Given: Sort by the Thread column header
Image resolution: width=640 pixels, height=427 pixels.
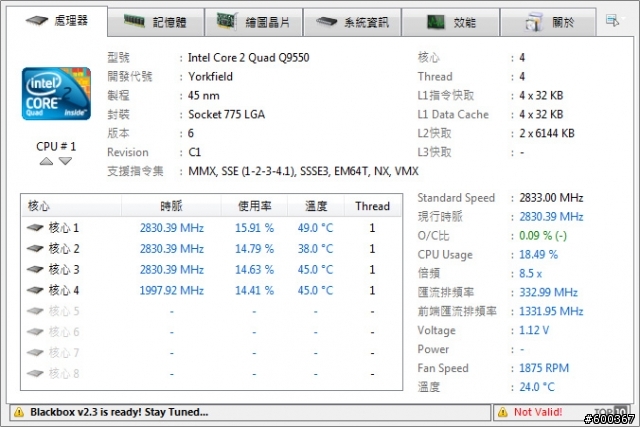Looking at the screenshot, I should click(372, 206).
